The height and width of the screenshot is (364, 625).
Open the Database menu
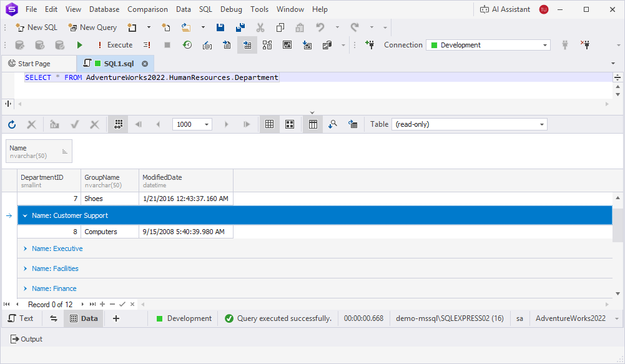(x=104, y=9)
